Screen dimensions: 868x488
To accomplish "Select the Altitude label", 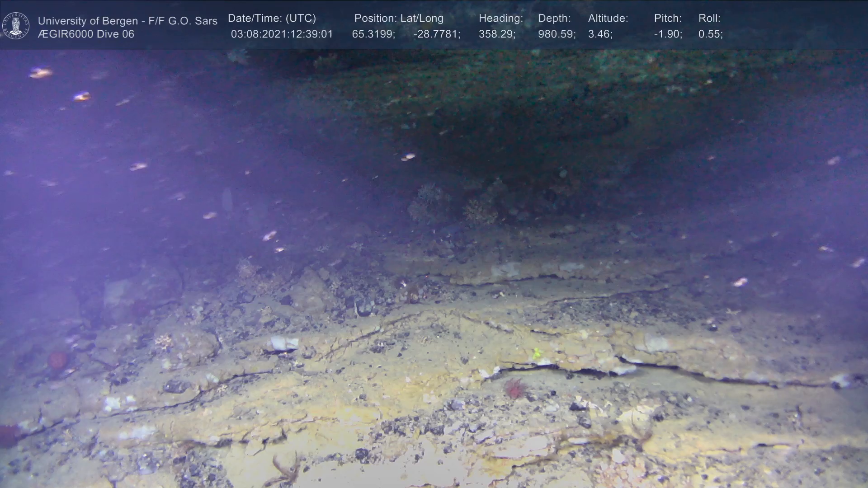I will [x=608, y=19].
